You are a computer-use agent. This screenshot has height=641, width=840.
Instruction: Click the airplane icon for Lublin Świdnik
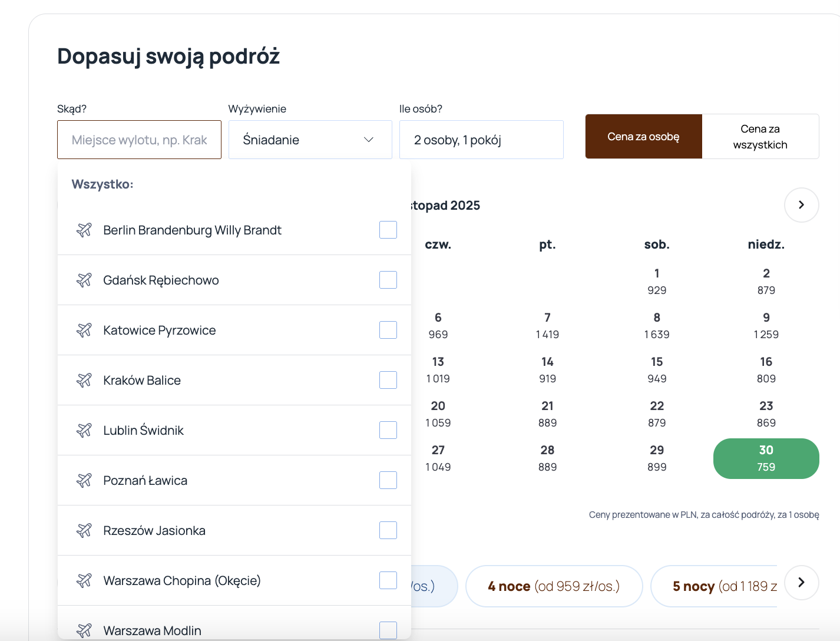84,430
